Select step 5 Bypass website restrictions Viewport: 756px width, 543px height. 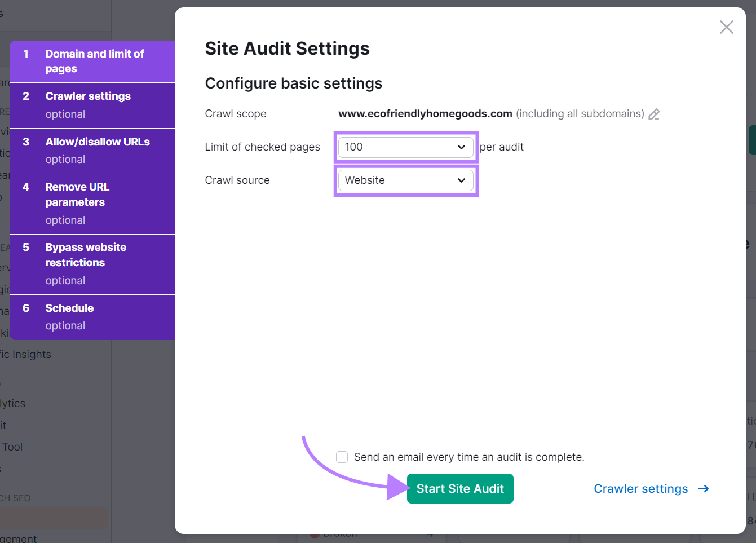[x=92, y=264]
